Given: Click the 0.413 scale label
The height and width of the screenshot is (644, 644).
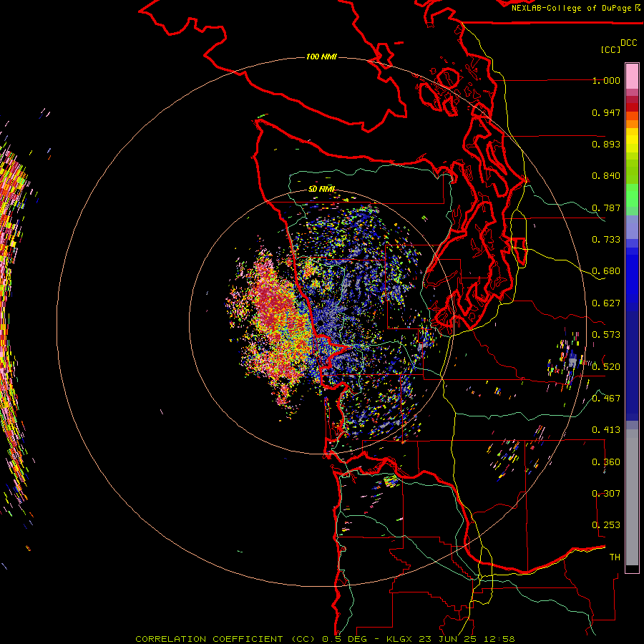Looking at the screenshot, I should pyautogui.click(x=606, y=430).
